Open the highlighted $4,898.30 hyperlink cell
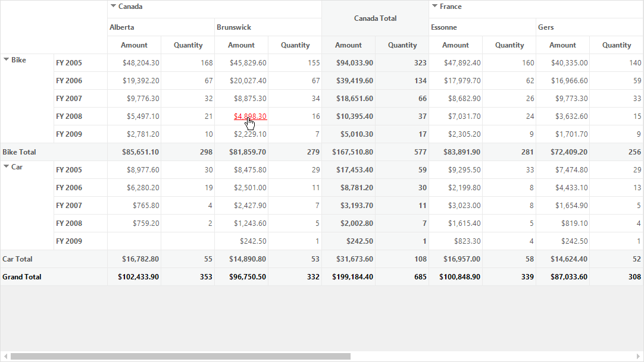The image size is (644, 362). (250, 117)
